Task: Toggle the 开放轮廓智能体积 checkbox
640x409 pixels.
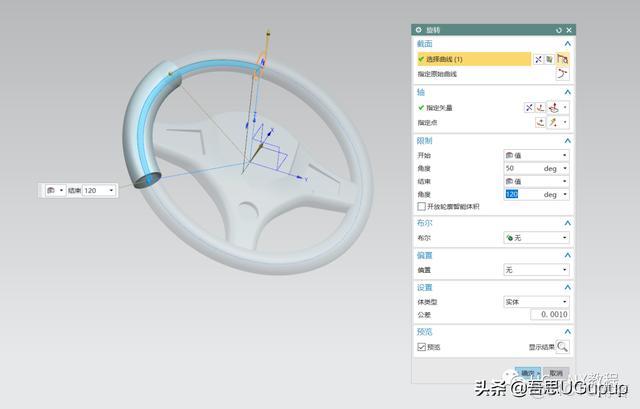Action: tap(421, 207)
